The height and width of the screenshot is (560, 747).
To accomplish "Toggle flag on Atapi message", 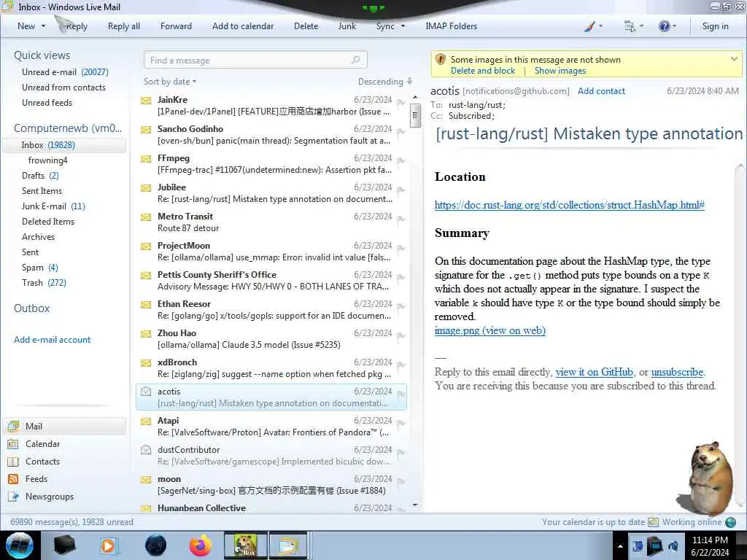I will pos(400,424).
